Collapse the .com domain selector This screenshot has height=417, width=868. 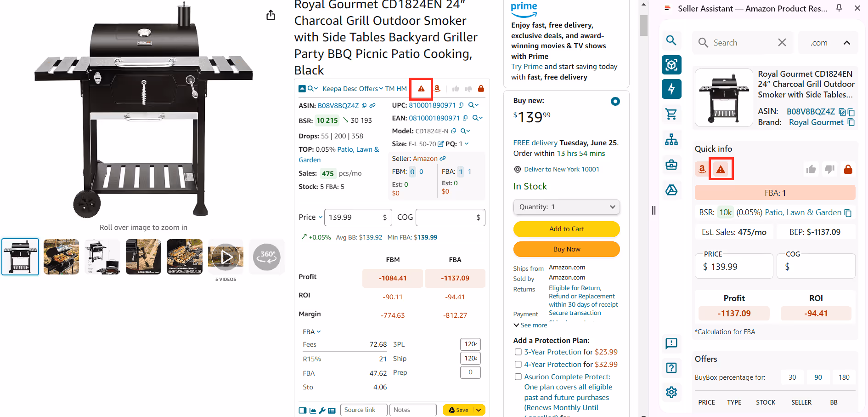pyautogui.click(x=847, y=42)
